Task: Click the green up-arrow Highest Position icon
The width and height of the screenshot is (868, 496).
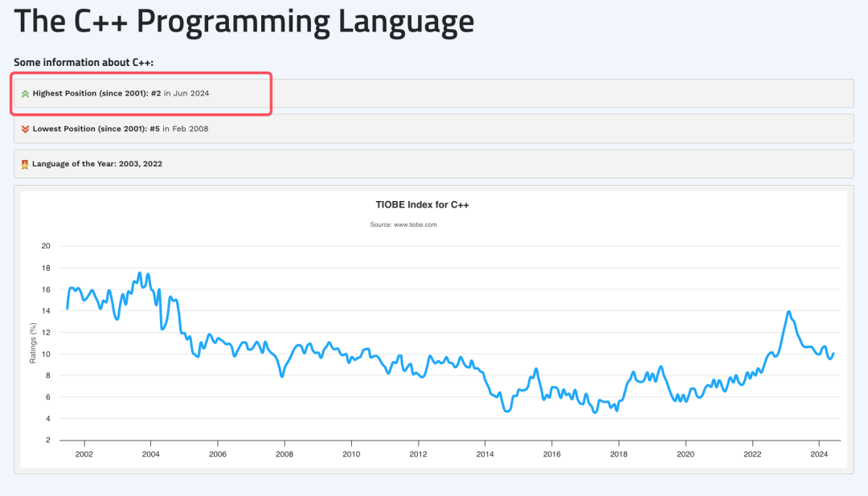Action: (x=25, y=93)
